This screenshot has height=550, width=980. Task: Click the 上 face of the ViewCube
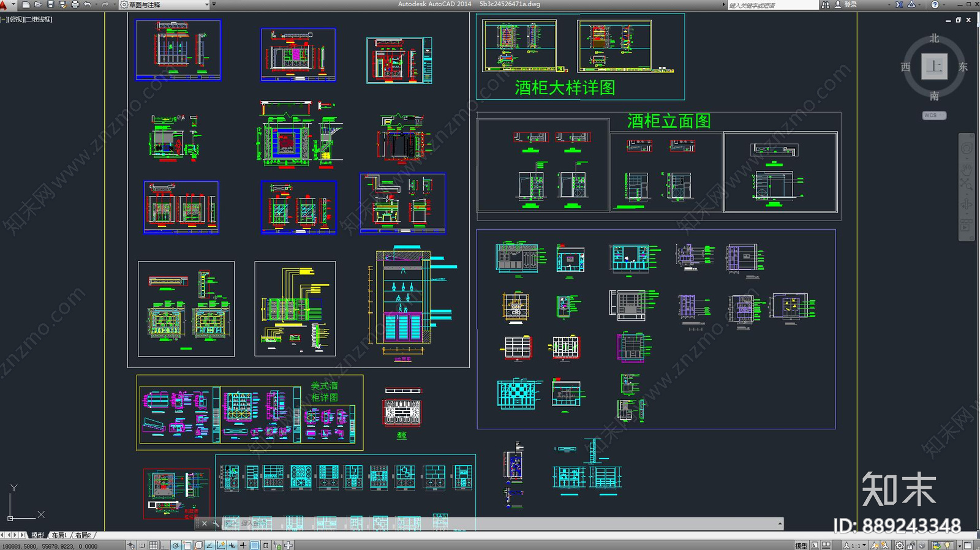pos(934,67)
